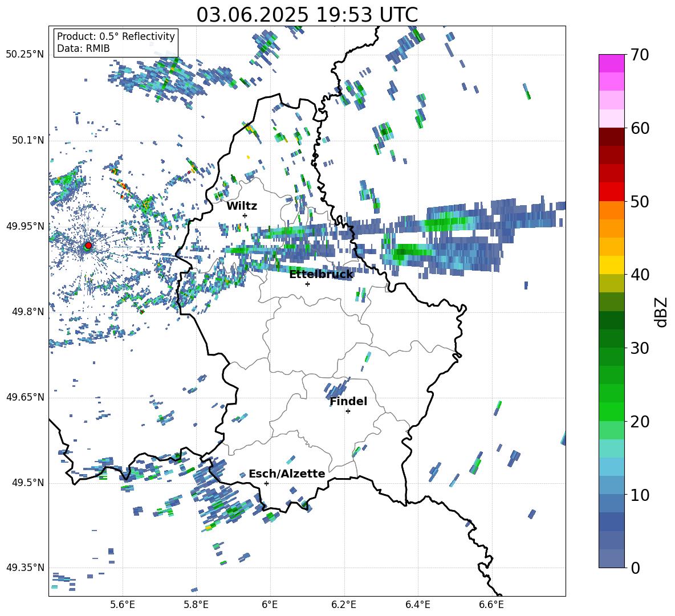Click the dark maroon colorbar segment below 60
The height and width of the screenshot is (616, 675).
[x=611, y=137]
